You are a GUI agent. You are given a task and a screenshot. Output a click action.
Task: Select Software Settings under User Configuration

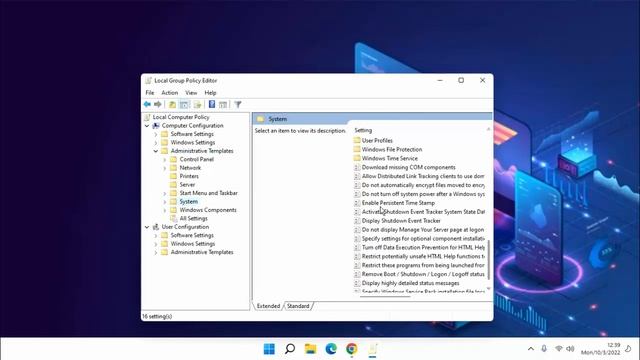coord(192,236)
